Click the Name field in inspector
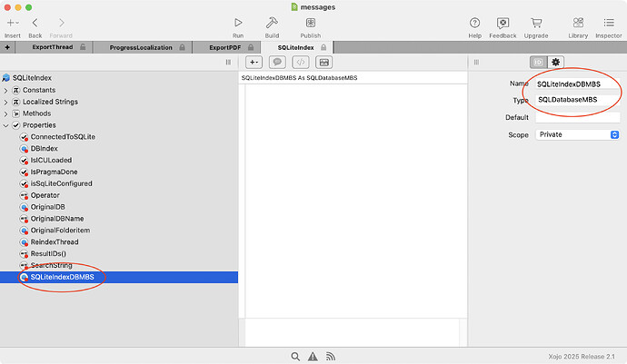The image size is (627, 364). coord(577,84)
